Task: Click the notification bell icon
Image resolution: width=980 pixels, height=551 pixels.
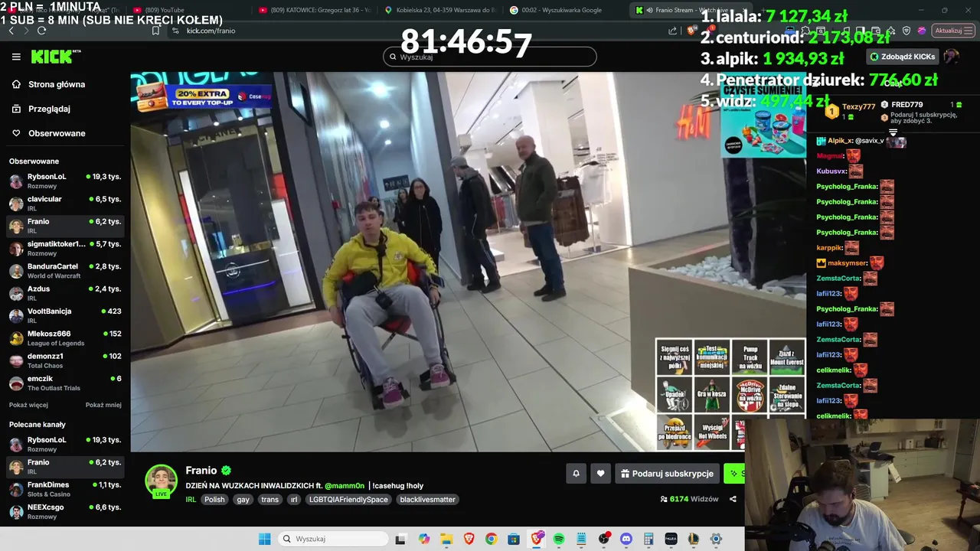Action: tap(576, 474)
